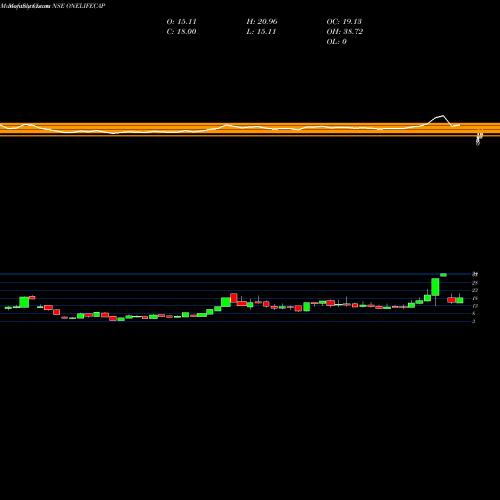The width and height of the screenshot is (500, 500).
Task: Select the low value L: 15.11
Action: coord(261,32)
